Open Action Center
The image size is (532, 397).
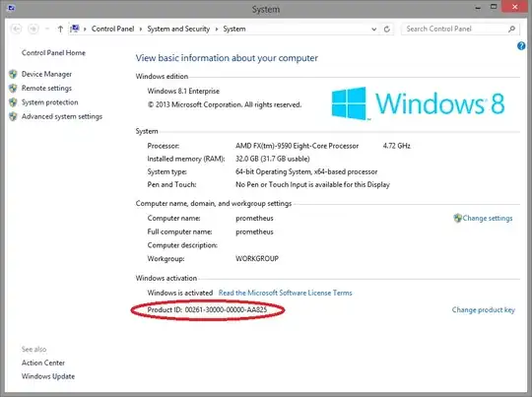point(43,363)
